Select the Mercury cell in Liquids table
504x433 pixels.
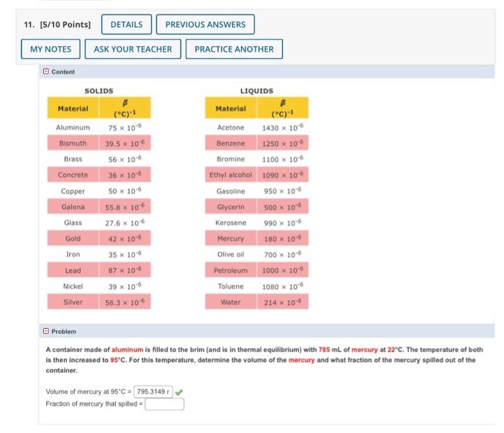(x=231, y=238)
